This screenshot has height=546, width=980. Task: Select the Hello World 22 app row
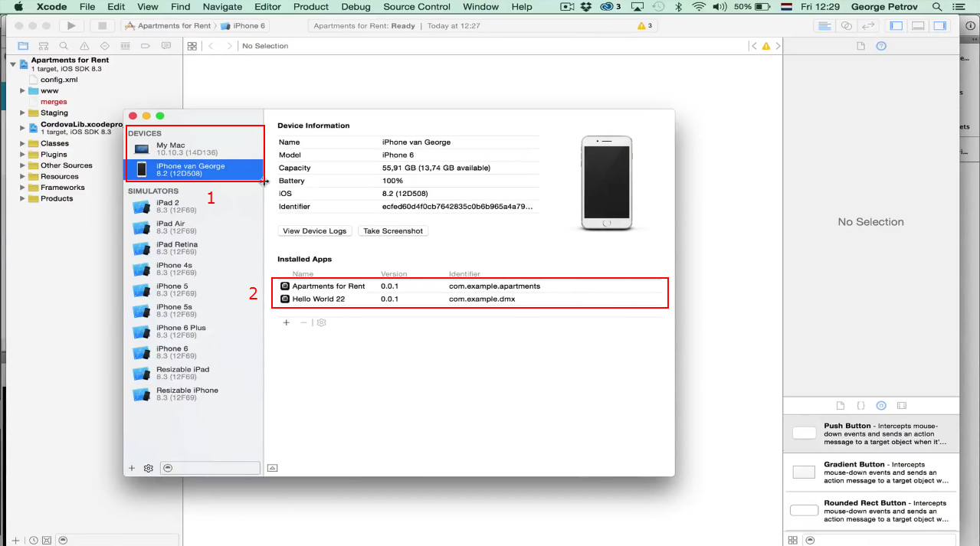[x=470, y=299]
